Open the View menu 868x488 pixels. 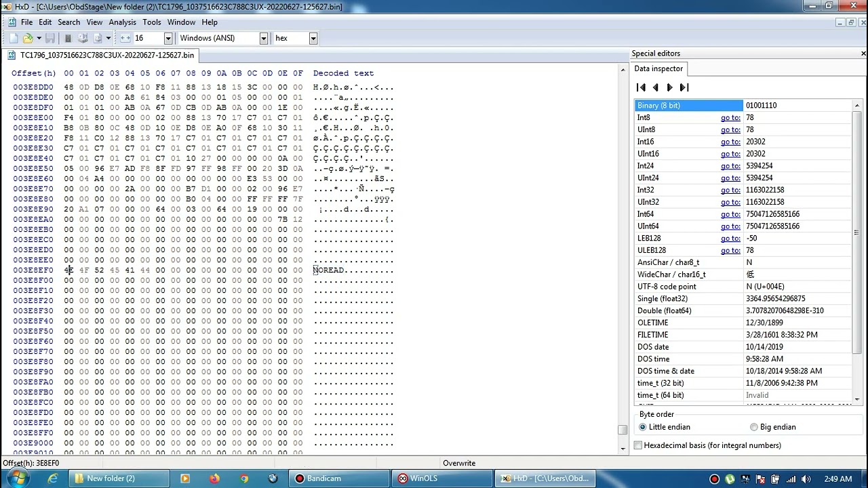click(x=94, y=22)
